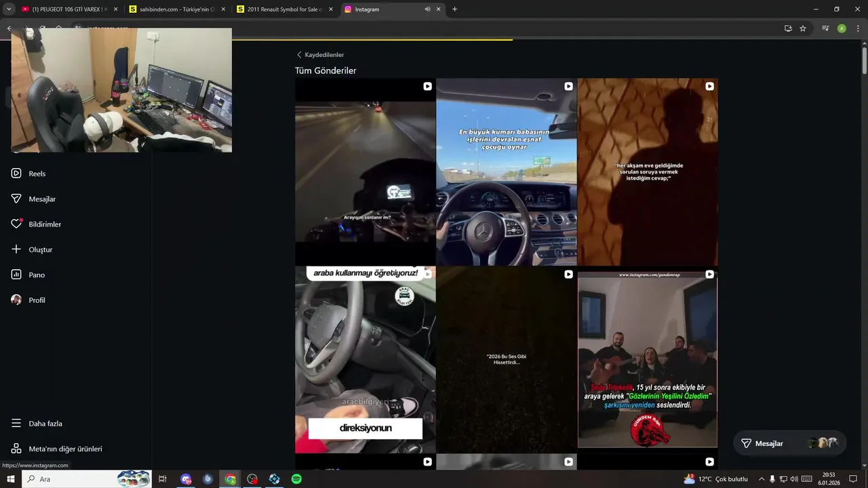The height and width of the screenshot is (488, 868).
Task: Open the network tray icon
Action: (783, 479)
